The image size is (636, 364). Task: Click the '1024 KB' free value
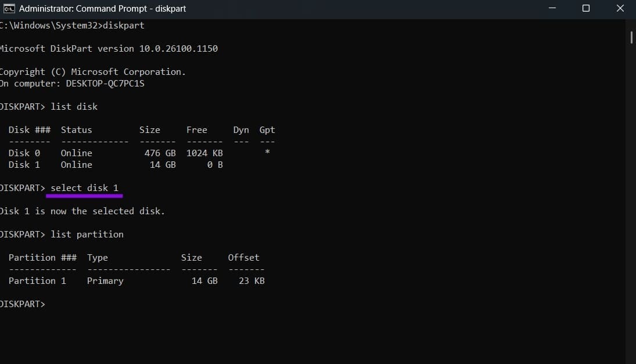point(204,153)
